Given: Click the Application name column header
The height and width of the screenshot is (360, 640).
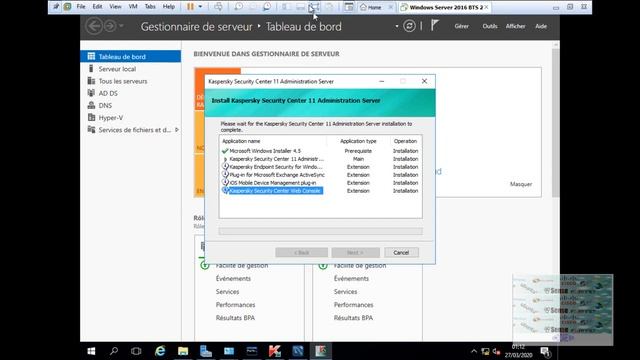Looking at the screenshot, I should pyautogui.click(x=273, y=141).
